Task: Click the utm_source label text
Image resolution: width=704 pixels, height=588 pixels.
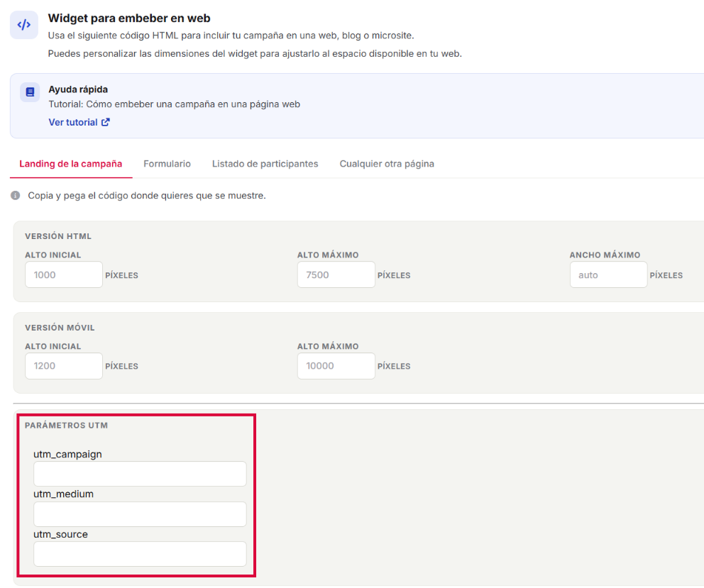Action: tap(60, 534)
